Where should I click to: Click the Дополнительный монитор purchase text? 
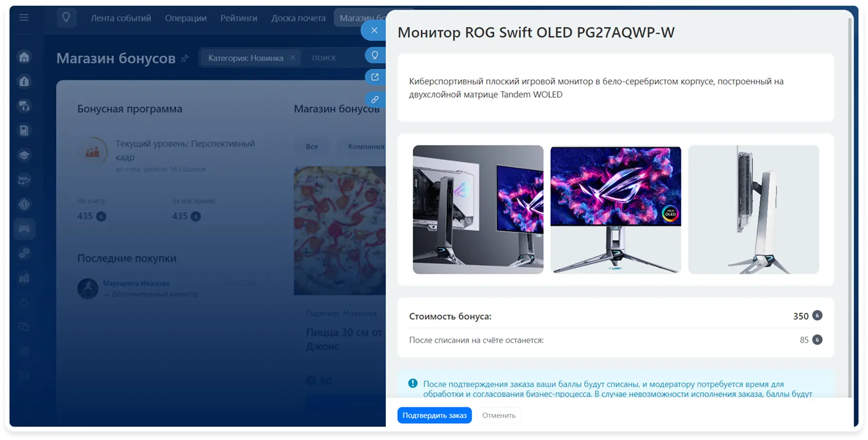point(155,294)
